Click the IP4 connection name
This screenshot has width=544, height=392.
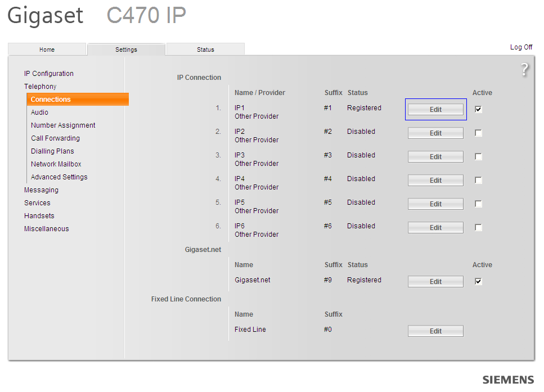[240, 179]
